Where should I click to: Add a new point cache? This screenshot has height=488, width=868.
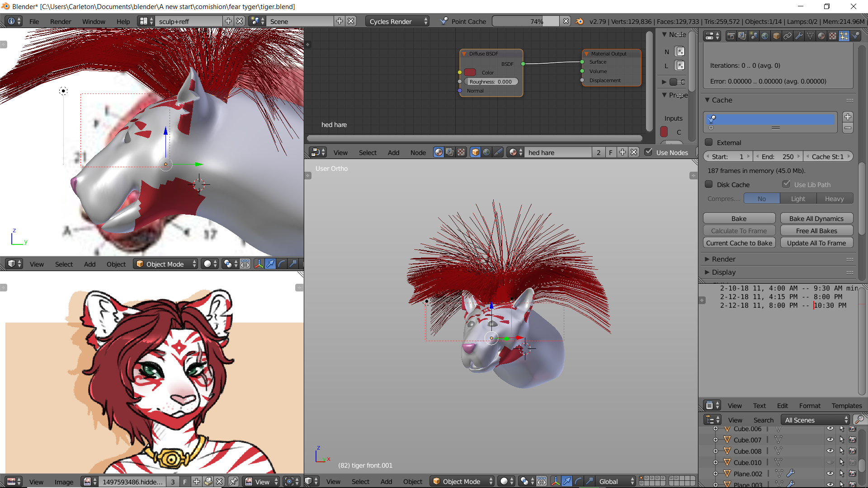click(848, 117)
